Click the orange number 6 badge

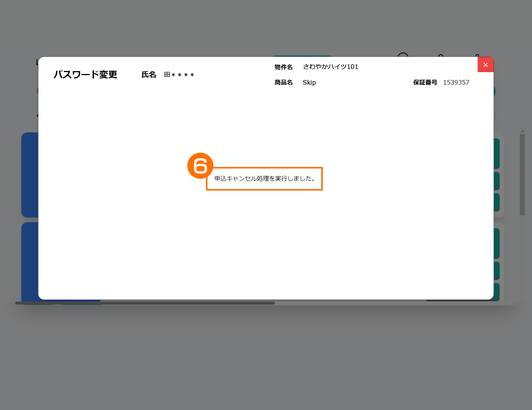200,166
